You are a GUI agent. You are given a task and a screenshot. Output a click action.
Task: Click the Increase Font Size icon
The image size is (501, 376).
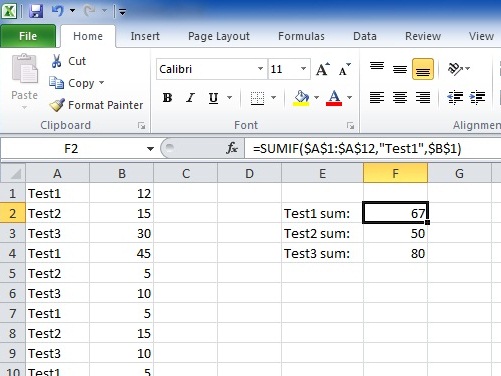323,69
